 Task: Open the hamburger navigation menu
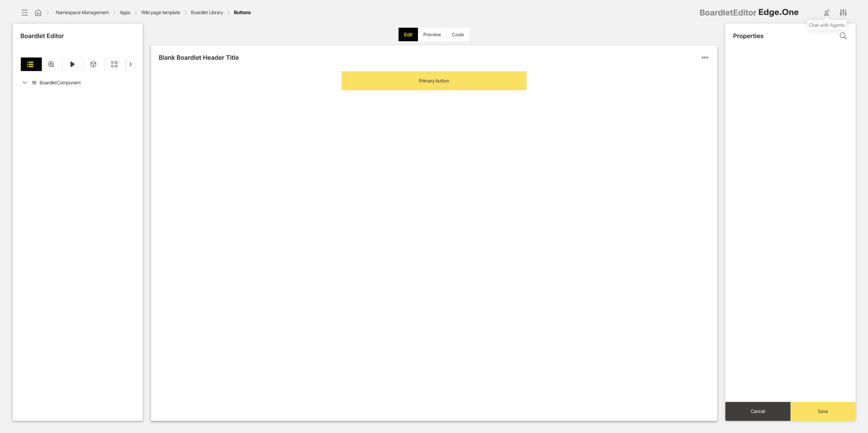[25, 13]
